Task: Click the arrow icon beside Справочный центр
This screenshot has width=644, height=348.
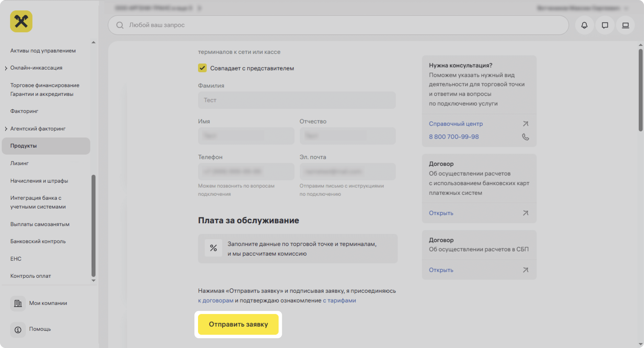Action: pyautogui.click(x=526, y=123)
